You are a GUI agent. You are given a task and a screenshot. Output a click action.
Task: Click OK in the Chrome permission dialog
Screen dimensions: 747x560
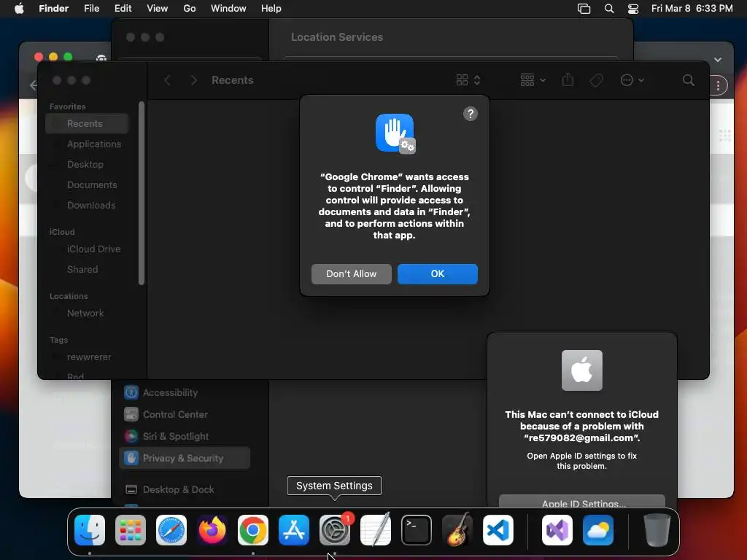[438, 274]
